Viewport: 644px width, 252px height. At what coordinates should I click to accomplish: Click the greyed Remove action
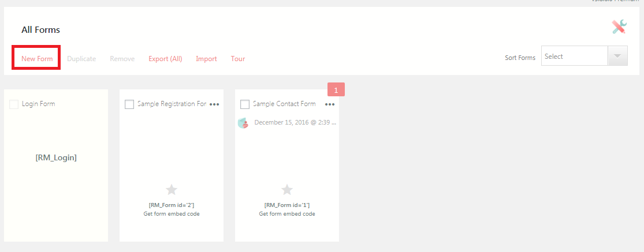pos(122,59)
